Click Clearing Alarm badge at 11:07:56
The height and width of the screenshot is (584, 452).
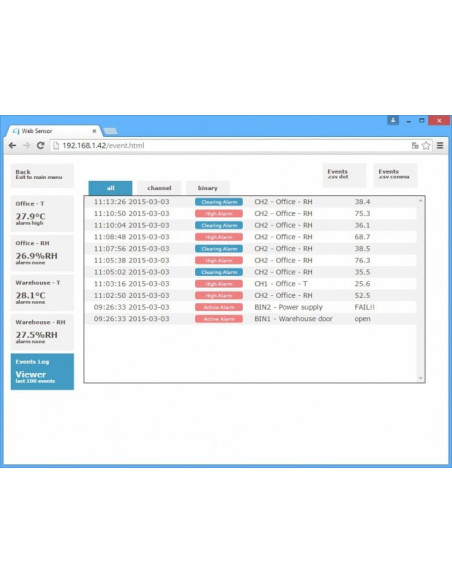tap(219, 249)
